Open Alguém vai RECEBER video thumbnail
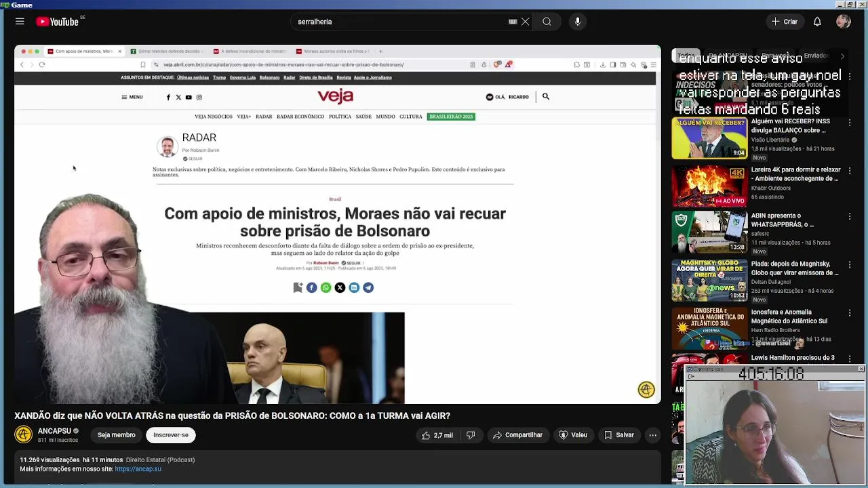 [x=709, y=138]
